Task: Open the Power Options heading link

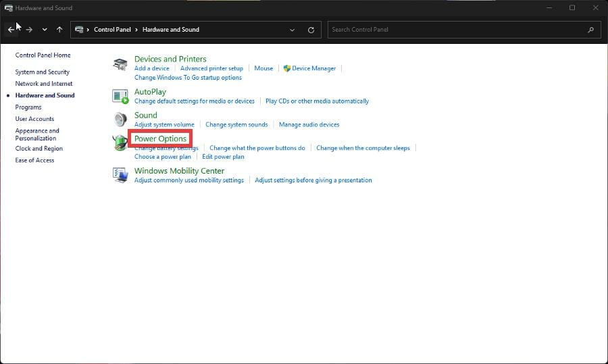Action: click(x=160, y=138)
